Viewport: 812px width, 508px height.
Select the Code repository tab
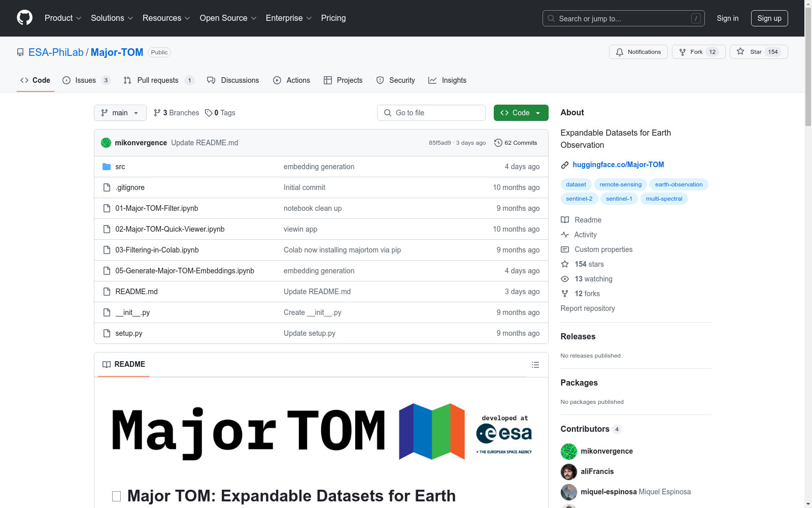click(x=36, y=80)
